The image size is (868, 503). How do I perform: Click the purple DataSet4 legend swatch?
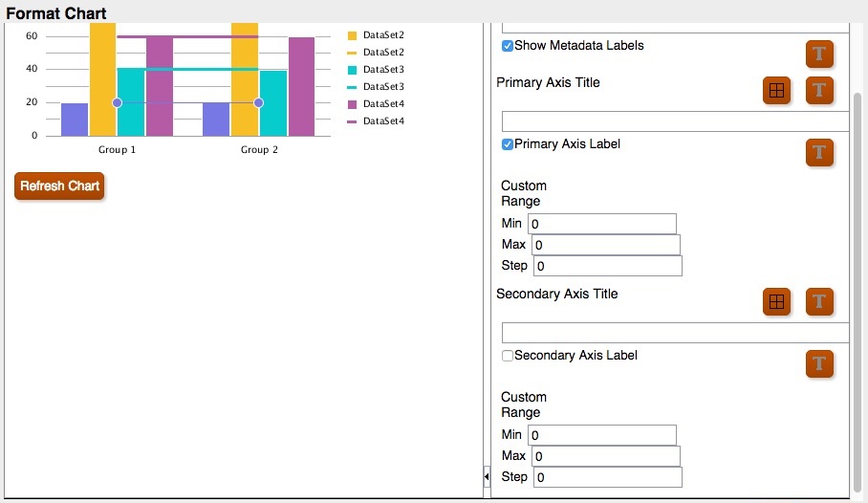(352, 104)
